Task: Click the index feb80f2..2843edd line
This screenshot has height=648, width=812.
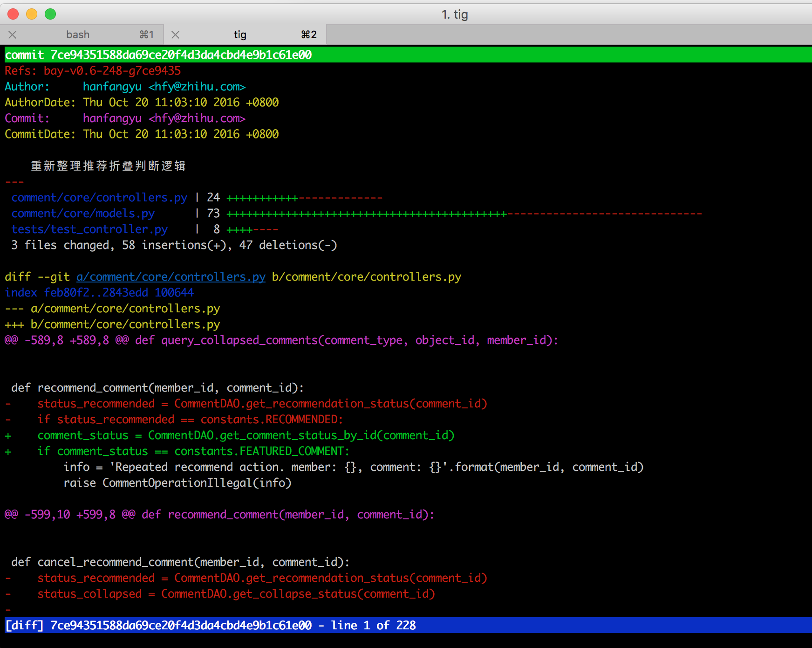Action: click(99, 293)
